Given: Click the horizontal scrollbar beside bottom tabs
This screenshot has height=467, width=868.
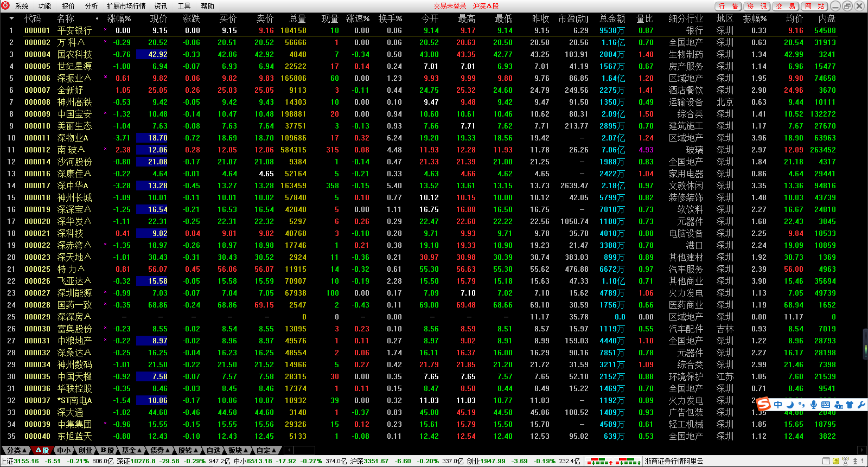Looking at the screenshot, I should coord(304,450).
